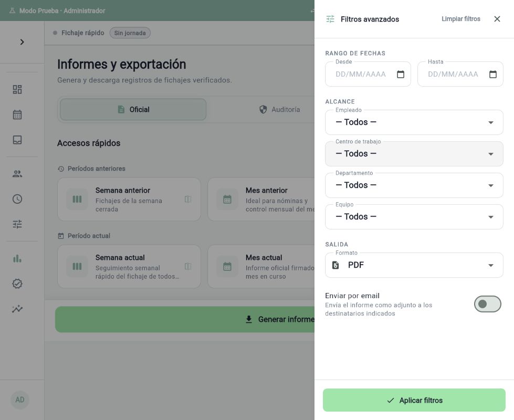Screen dimensions: 514x420
Task: Open the verified badge icon in sidebar
Action: pos(17,283)
